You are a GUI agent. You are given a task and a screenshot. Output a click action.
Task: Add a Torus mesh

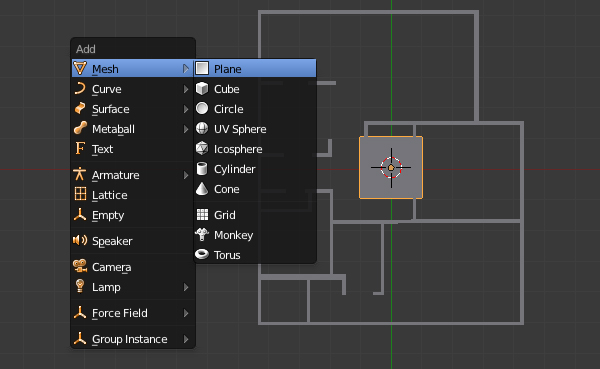coord(255,255)
